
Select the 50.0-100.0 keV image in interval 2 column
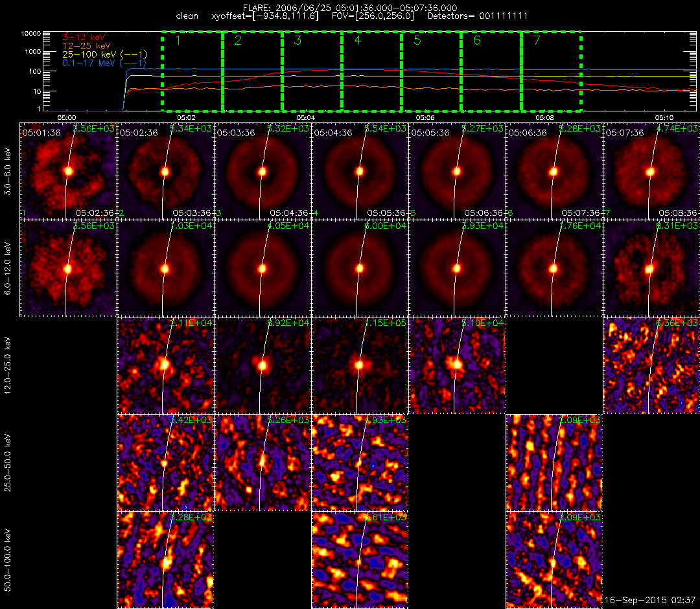point(165,560)
